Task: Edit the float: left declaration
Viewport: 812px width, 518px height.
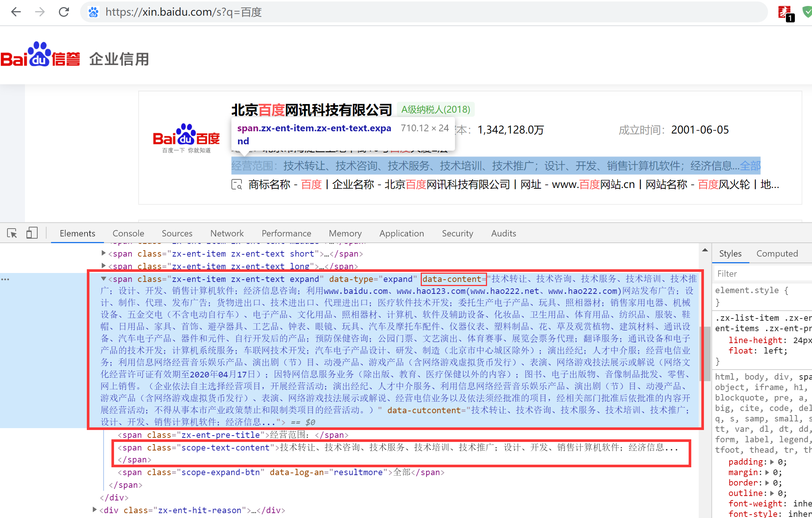Action: [x=758, y=351]
